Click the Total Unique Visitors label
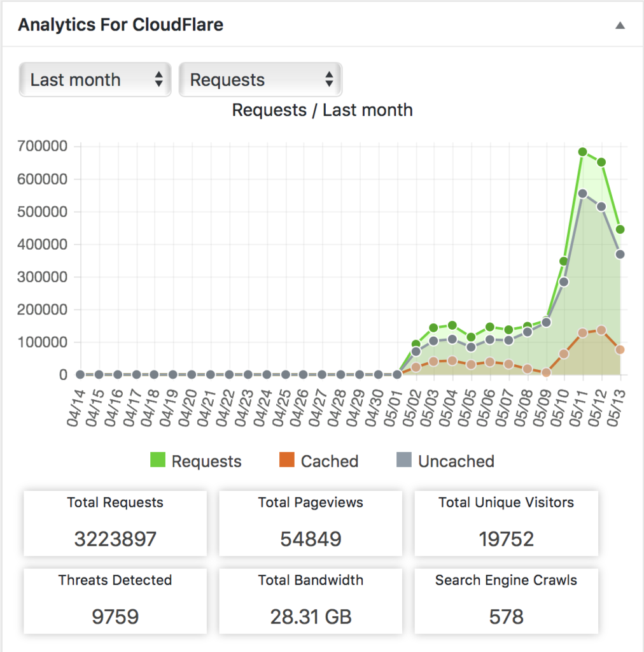The width and height of the screenshot is (644, 652). 506,502
